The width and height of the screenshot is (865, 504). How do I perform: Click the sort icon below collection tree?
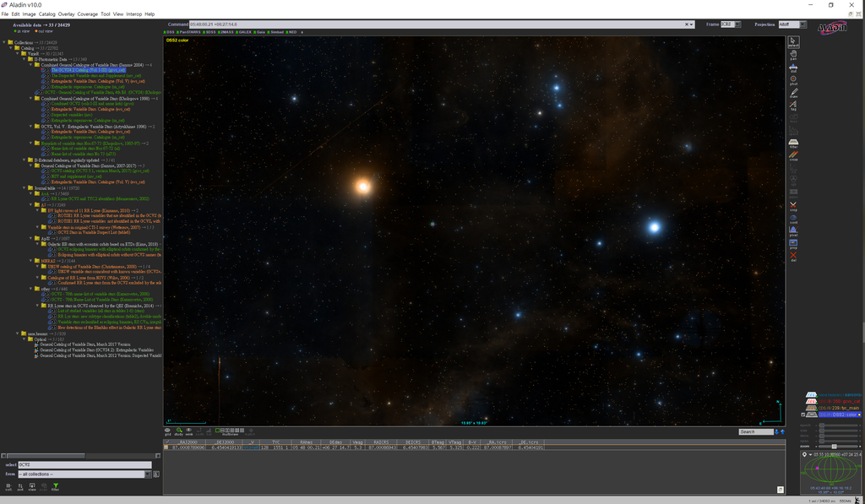pyautogui.click(x=20, y=487)
